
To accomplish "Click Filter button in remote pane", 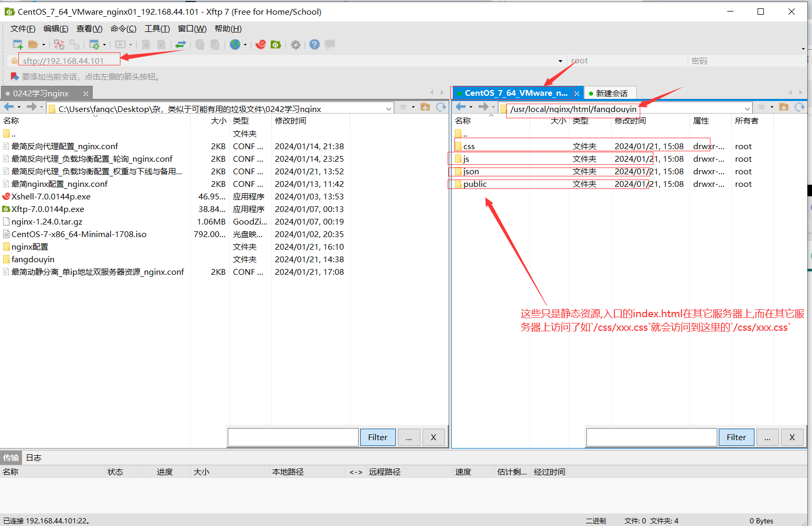I will point(736,437).
